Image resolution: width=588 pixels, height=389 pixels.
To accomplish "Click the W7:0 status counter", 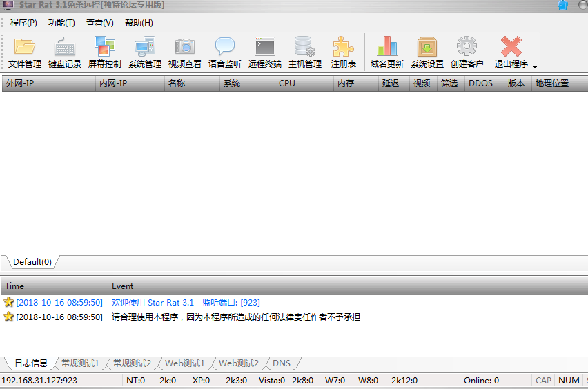I will coord(335,381).
